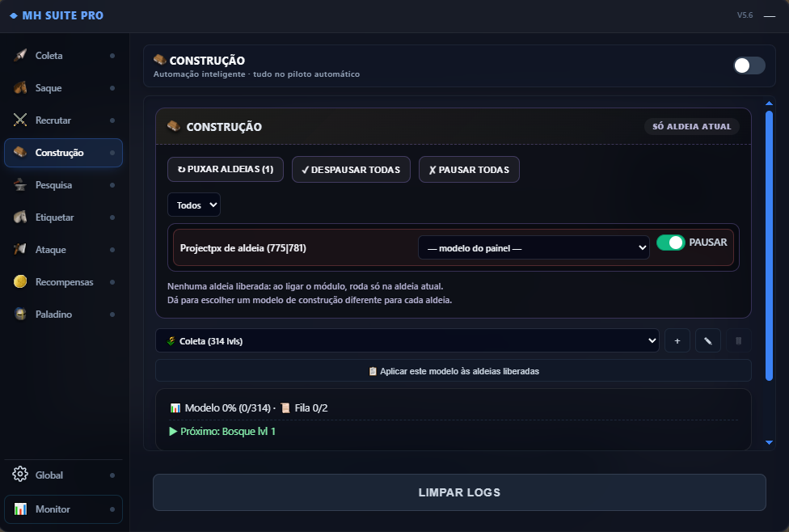The width and height of the screenshot is (789, 532).
Task: Click the LIMPAR LOGS button
Action: pyautogui.click(x=459, y=492)
